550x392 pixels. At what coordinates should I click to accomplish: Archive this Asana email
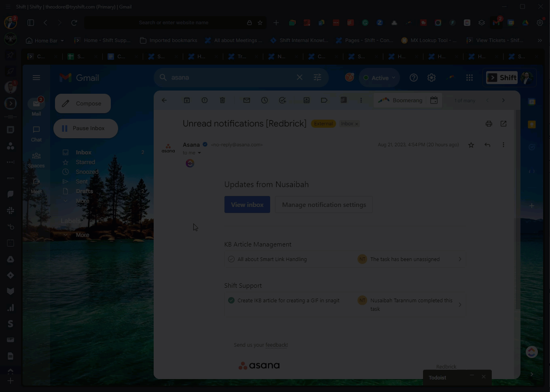[x=187, y=100]
